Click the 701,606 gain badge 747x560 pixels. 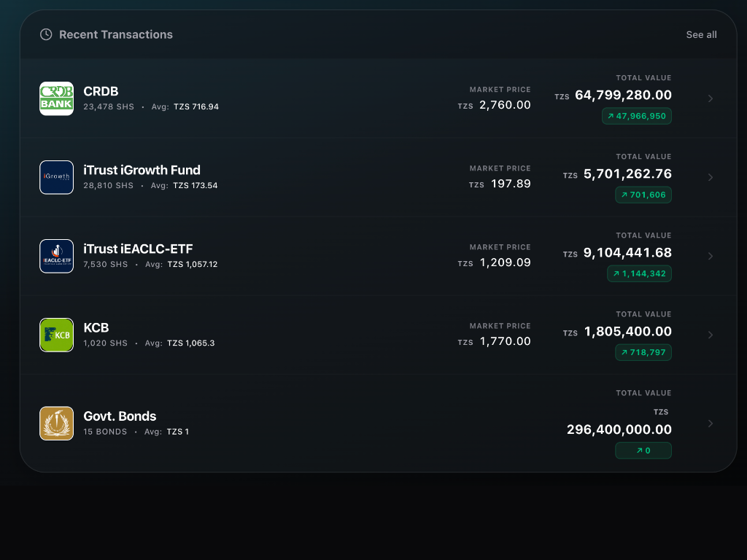(643, 195)
